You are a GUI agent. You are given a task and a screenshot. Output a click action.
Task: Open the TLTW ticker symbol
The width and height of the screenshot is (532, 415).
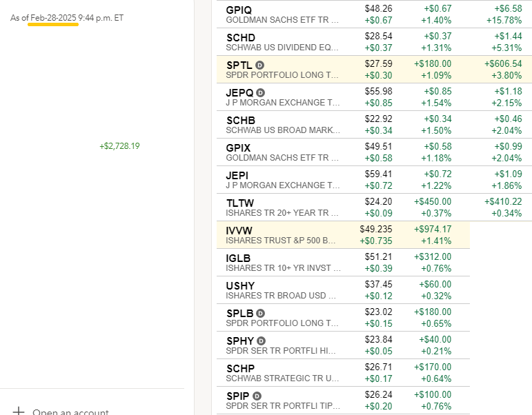pyautogui.click(x=240, y=203)
